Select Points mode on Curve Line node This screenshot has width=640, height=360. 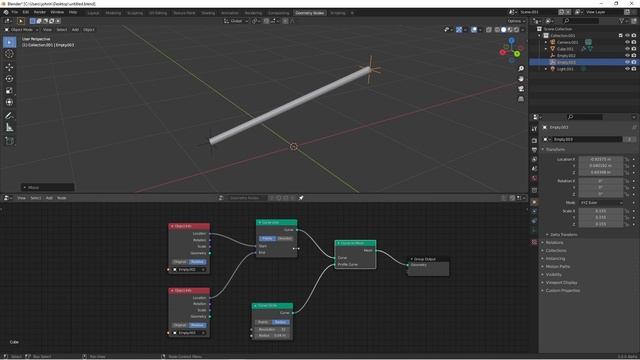[x=267, y=238]
